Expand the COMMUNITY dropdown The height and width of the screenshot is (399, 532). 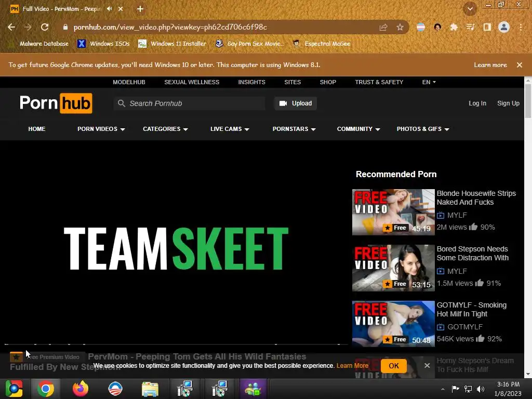pyautogui.click(x=358, y=129)
